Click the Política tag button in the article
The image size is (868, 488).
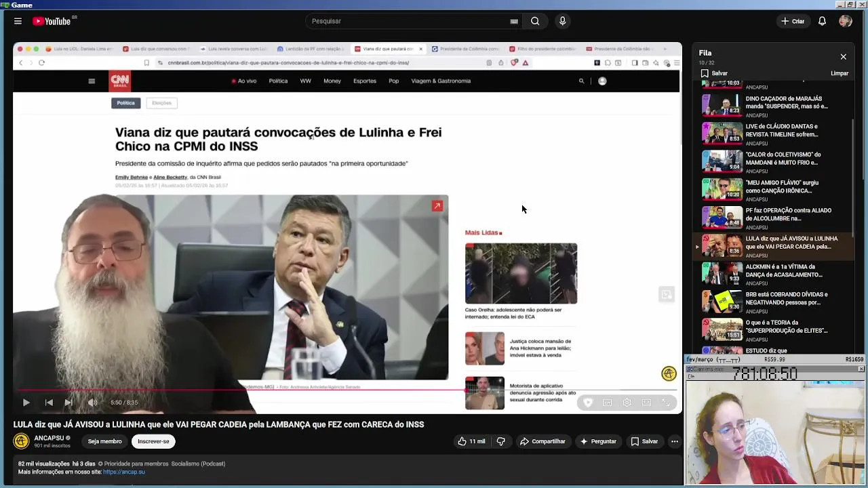tap(126, 103)
